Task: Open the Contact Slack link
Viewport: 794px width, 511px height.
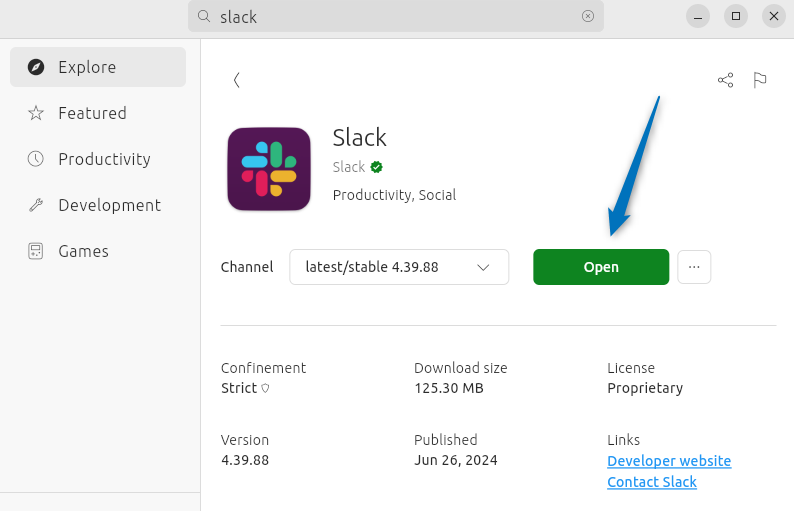Action: tap(652, 482)
